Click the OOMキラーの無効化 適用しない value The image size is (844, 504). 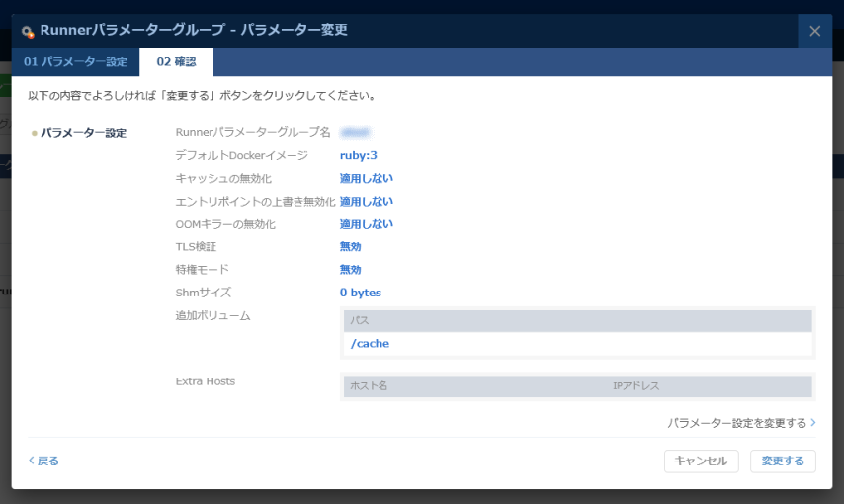tap(367, 224)
